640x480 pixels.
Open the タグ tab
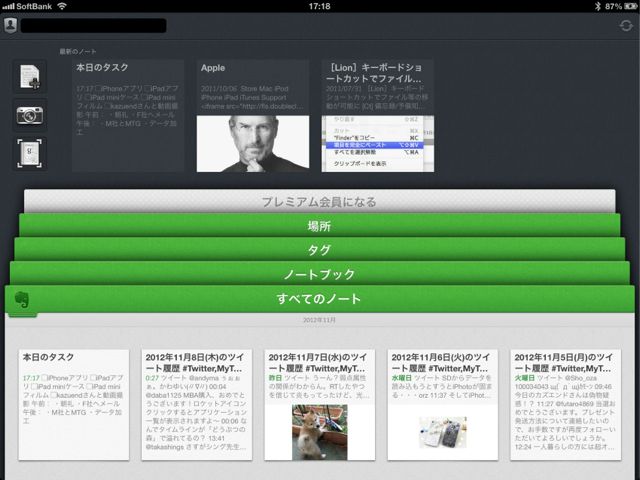click(x=319, y=249)
